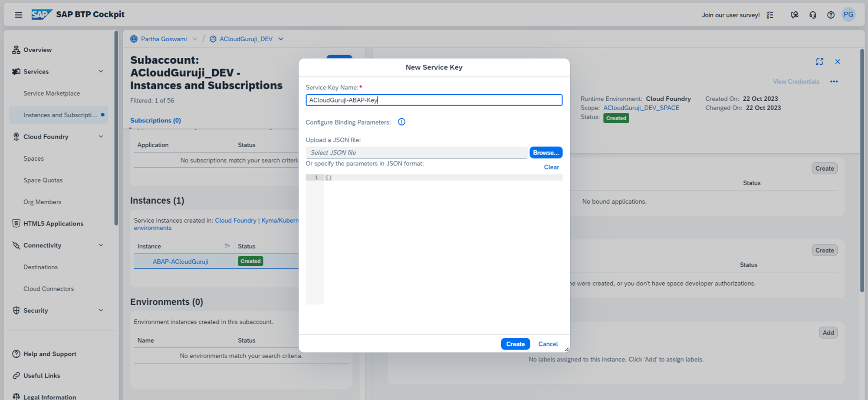The image size is (868, 400).
Task: Open the ACloudGuruji_DEV subaccount dropdown
Action: click(x=281, y=39)
